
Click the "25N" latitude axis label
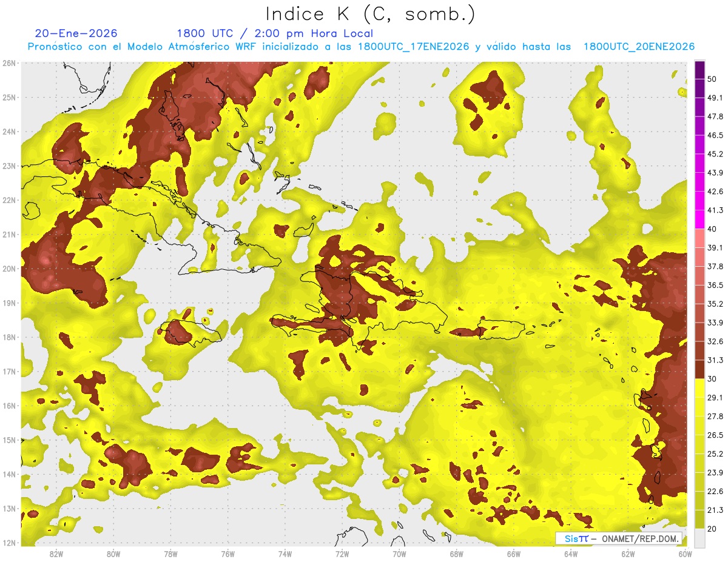pyautogui.click(x=9, y=98)
